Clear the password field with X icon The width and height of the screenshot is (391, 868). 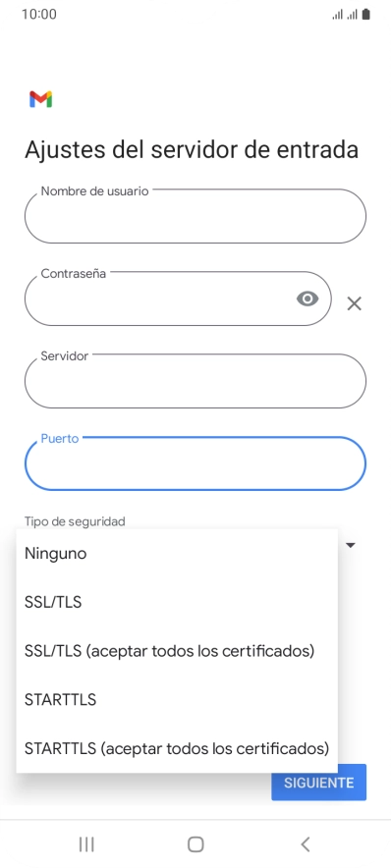[x=354, y=303]
